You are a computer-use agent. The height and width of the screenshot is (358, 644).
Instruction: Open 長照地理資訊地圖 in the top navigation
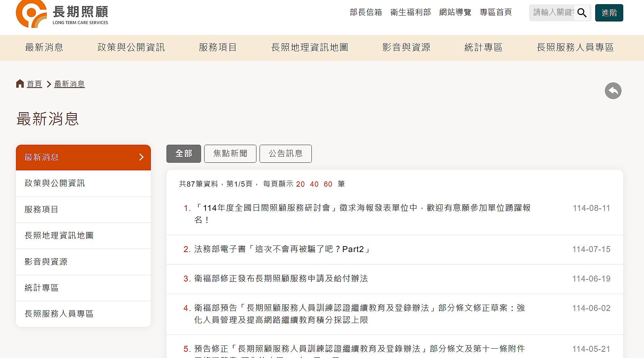pos(309,47)
